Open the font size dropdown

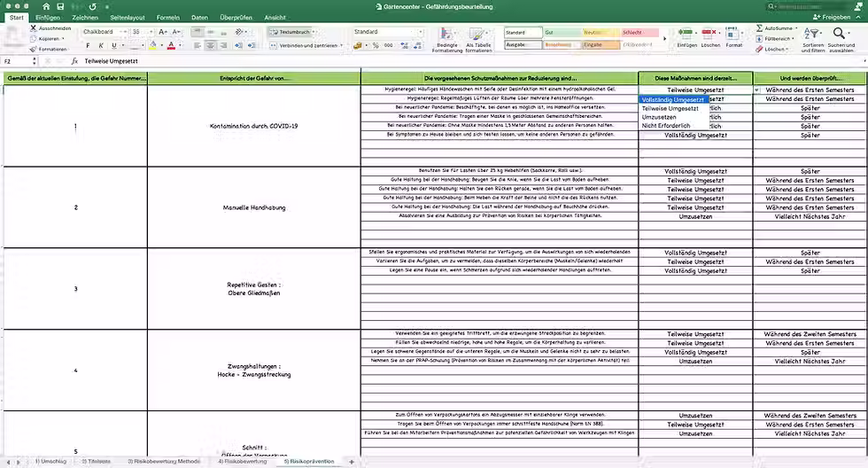click(x=151, y=32)
